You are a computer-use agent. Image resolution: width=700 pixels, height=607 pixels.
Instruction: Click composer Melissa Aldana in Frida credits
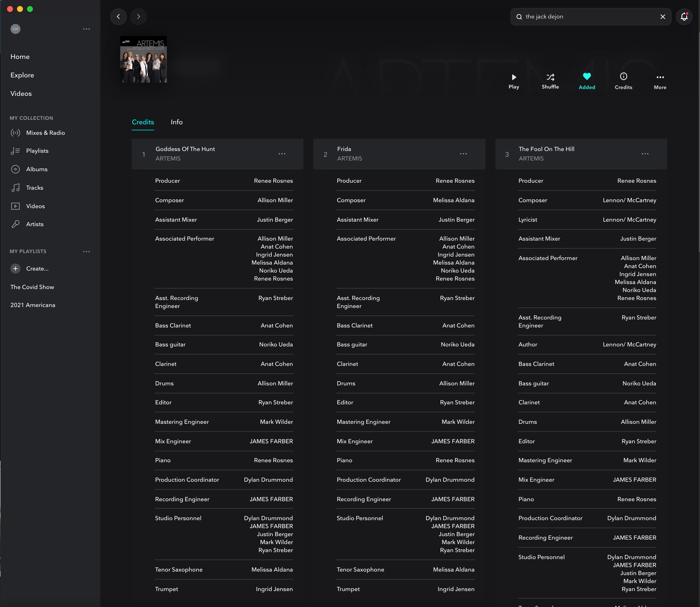[454, 200]
